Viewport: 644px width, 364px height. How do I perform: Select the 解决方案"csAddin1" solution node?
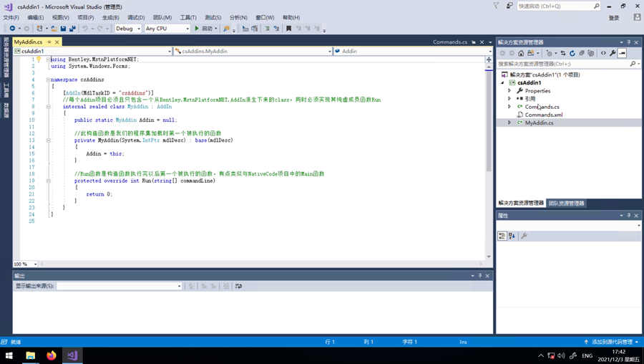[545, 75]
